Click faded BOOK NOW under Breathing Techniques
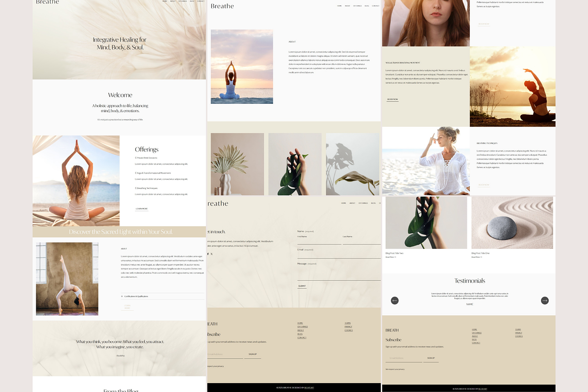This screenshot has height=392, width=588. coord(484,185)
